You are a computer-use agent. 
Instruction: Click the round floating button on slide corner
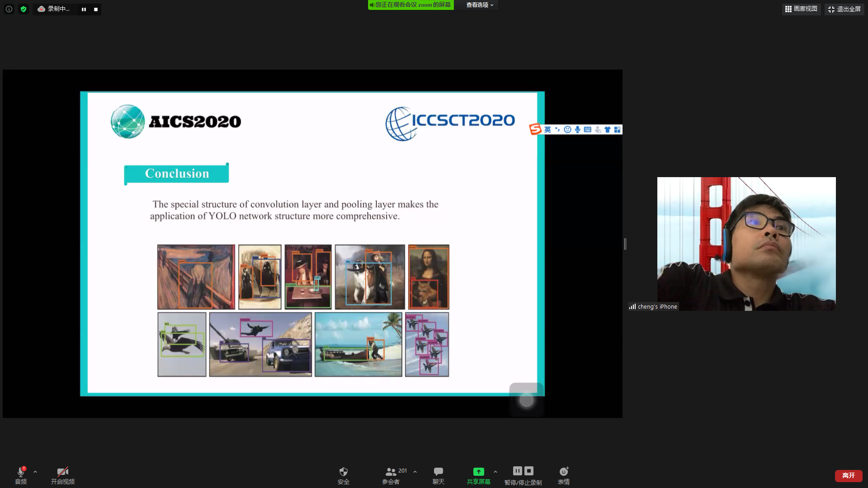pos(526,400)
